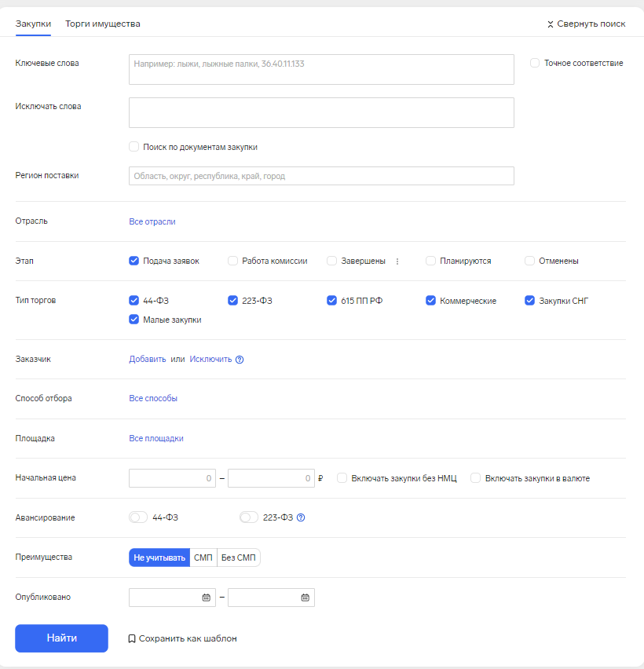Open Все площадки platform selector
The height and width of the screenshot is (669, 644).
coord(156,439)
